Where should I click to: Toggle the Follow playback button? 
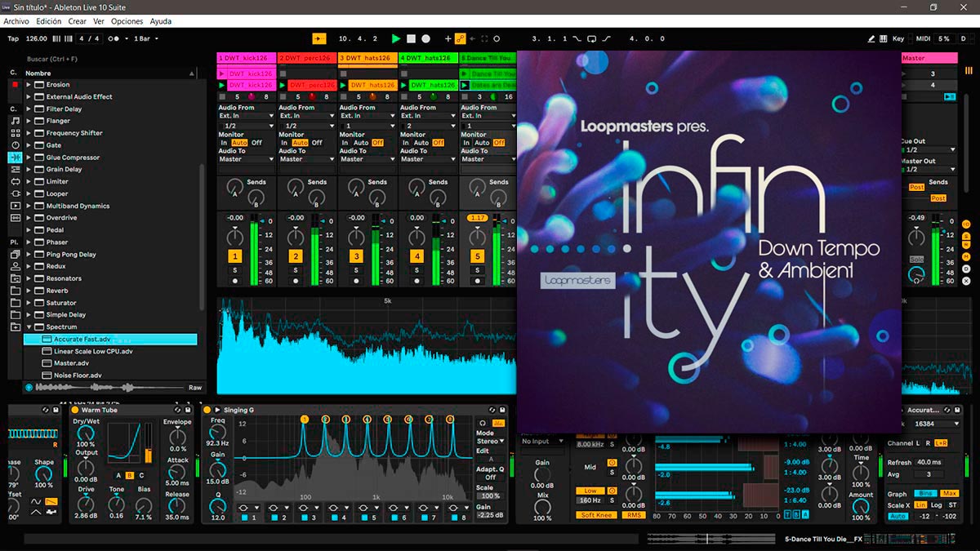318,38
